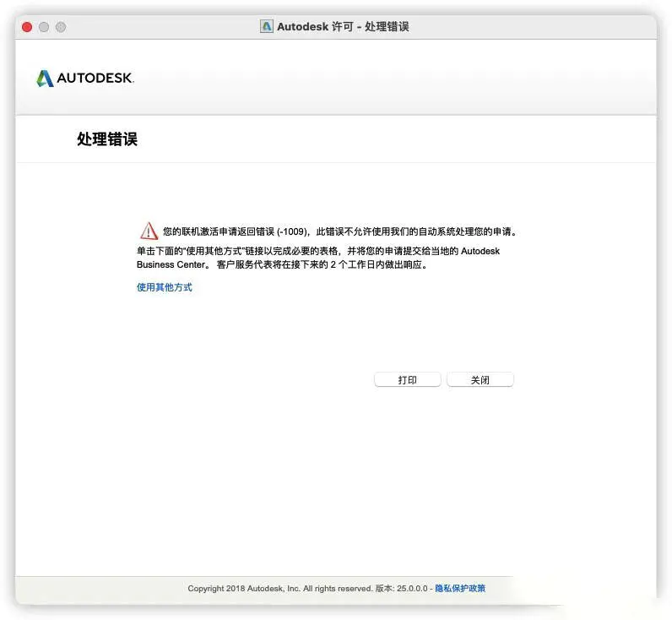Click the 打印 (Print) button
Viewport: 672px width, 620px height.
coord(407,379)
